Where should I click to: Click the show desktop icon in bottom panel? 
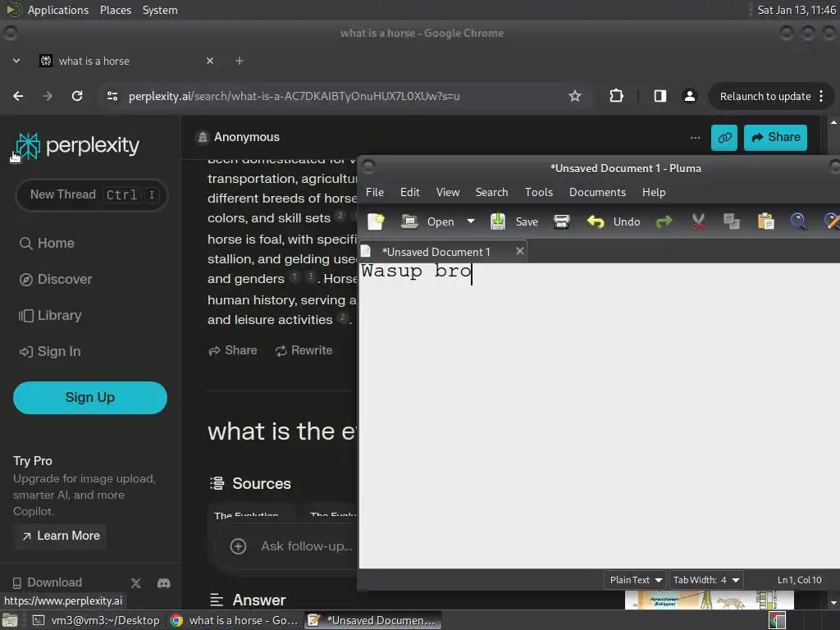[x=10, y=620]
